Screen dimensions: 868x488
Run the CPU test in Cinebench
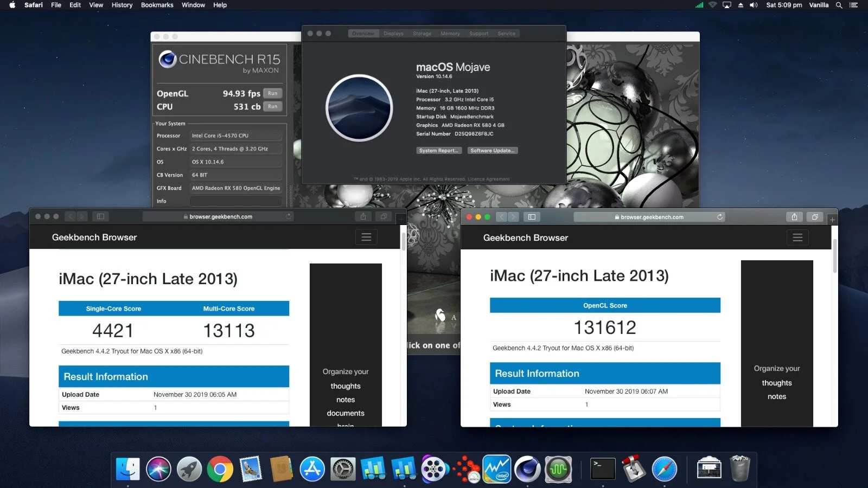273,106
